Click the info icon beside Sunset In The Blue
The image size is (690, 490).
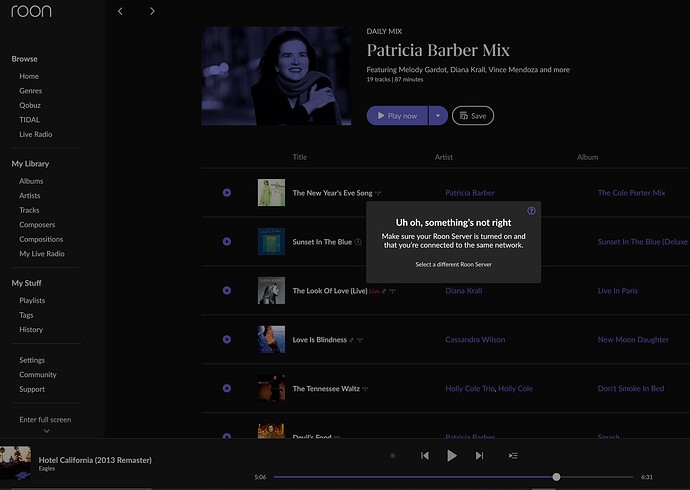click(358, 242)
